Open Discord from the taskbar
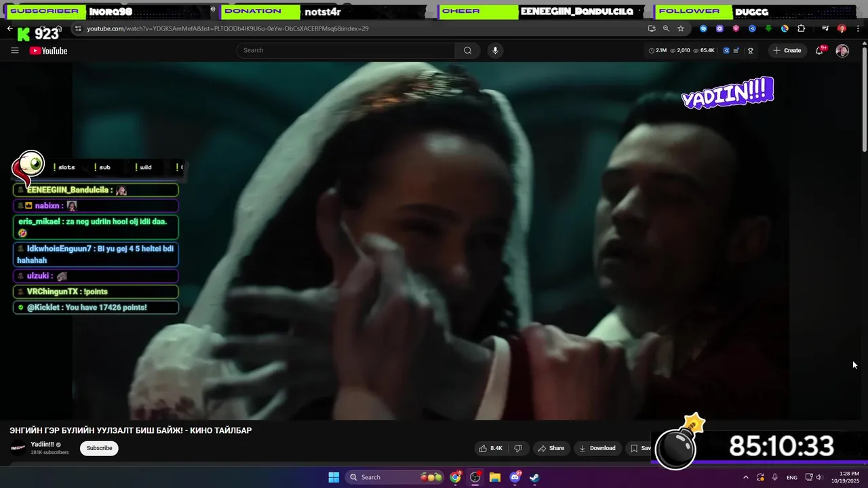This screenshot has height=488, width=868. (515, 477)
